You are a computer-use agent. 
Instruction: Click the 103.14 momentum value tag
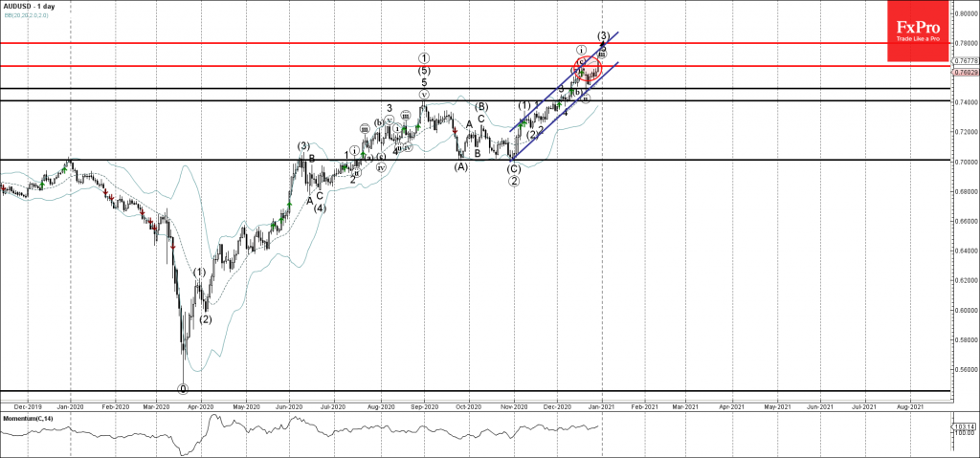[x=963, y=425]
